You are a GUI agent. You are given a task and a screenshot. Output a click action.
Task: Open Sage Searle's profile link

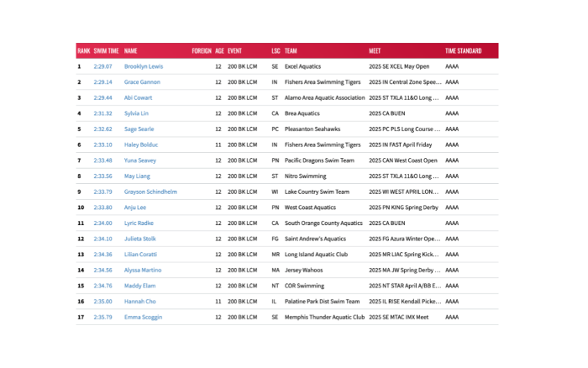click(x=139, y=129)
